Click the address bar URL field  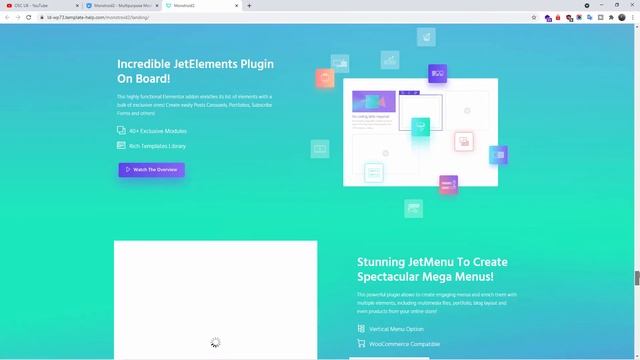286,18
